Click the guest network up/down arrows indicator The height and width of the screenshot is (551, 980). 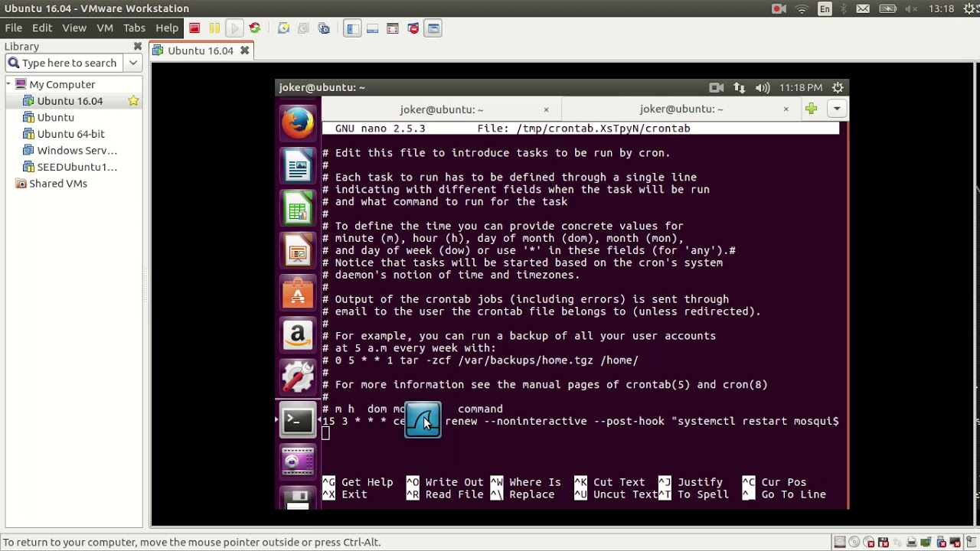tap(739, 87)
